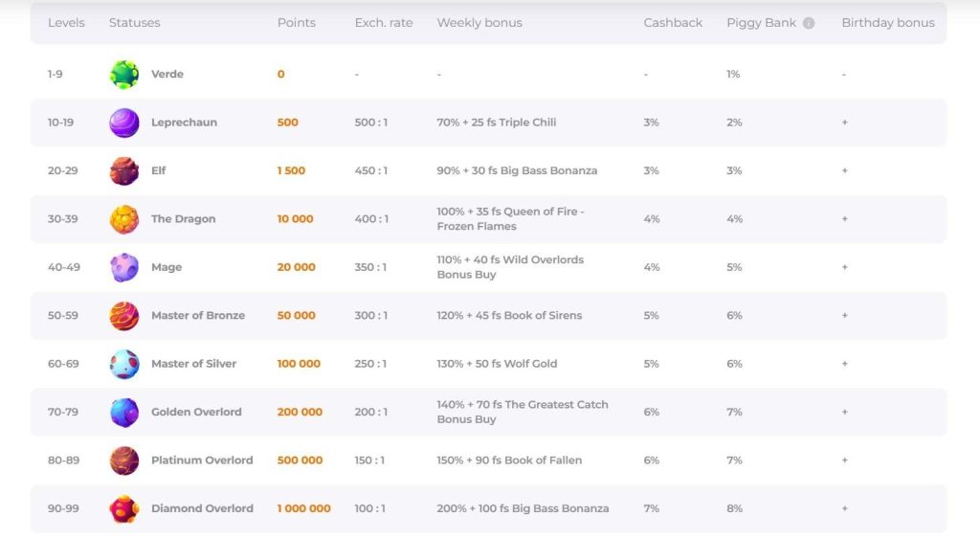The image size is (980, 539).
Task: Select the green Verde planet icon
Action: (123, 75)
